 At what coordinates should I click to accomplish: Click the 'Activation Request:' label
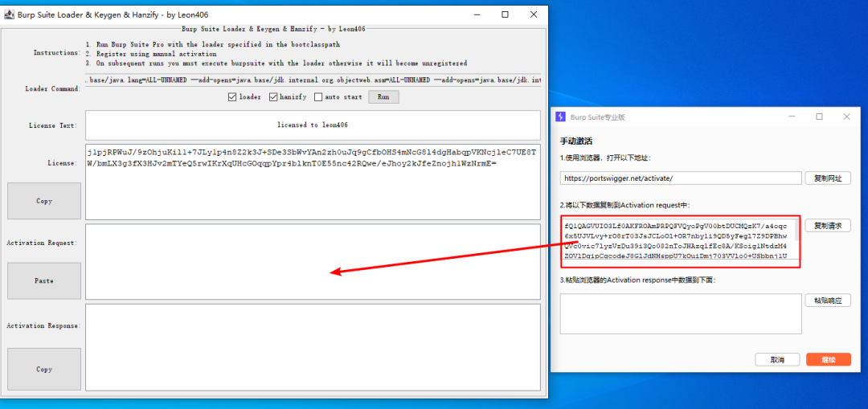[x=42, y=243]
